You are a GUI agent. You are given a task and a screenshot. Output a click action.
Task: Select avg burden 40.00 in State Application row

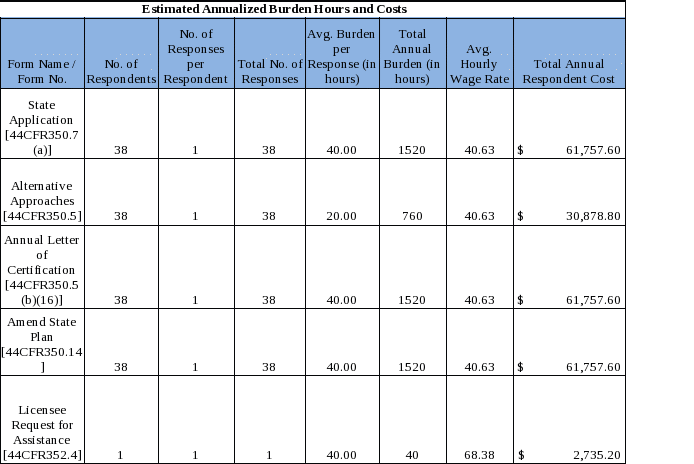pos(341,150)
